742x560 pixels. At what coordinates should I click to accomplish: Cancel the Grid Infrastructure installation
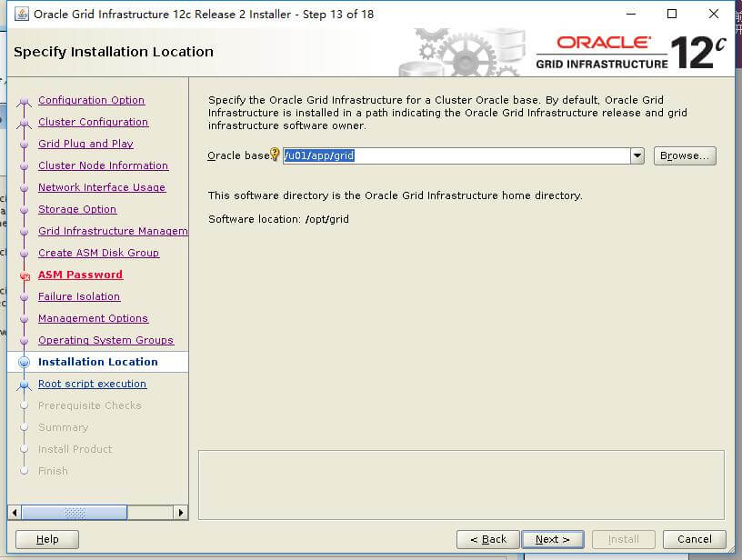694,539
